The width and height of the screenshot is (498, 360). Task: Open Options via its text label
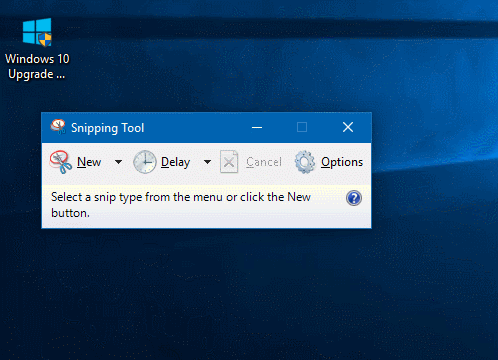coord(342,162)
